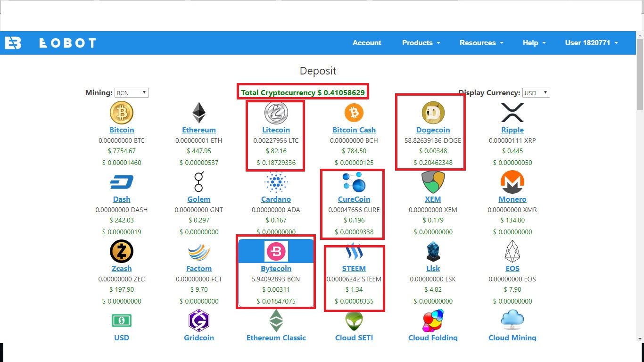644x362 pixels.
Task: Click the Litecoin silver coin icon
Action: 276,113
